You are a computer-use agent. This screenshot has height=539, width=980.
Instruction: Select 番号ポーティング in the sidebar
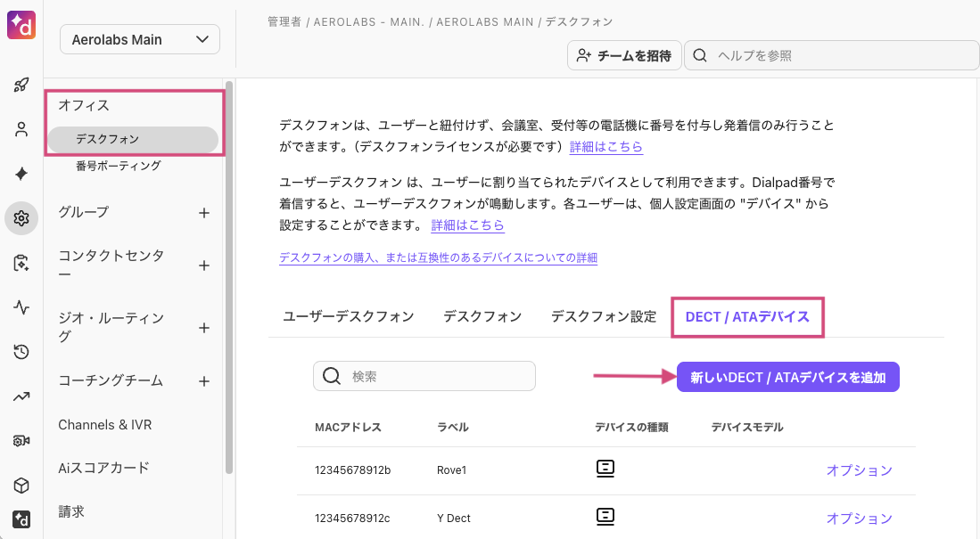119,166
